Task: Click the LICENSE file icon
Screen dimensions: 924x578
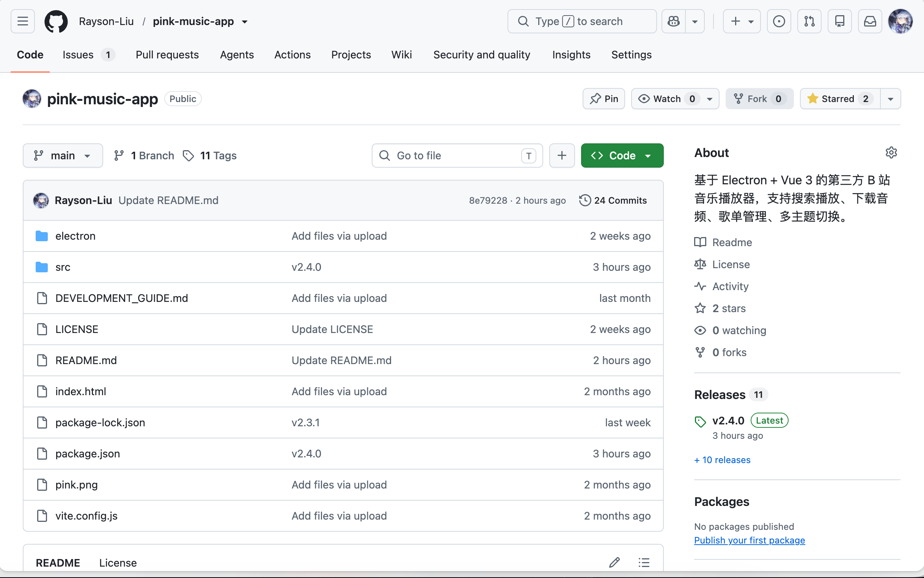Action: point(42,329)
